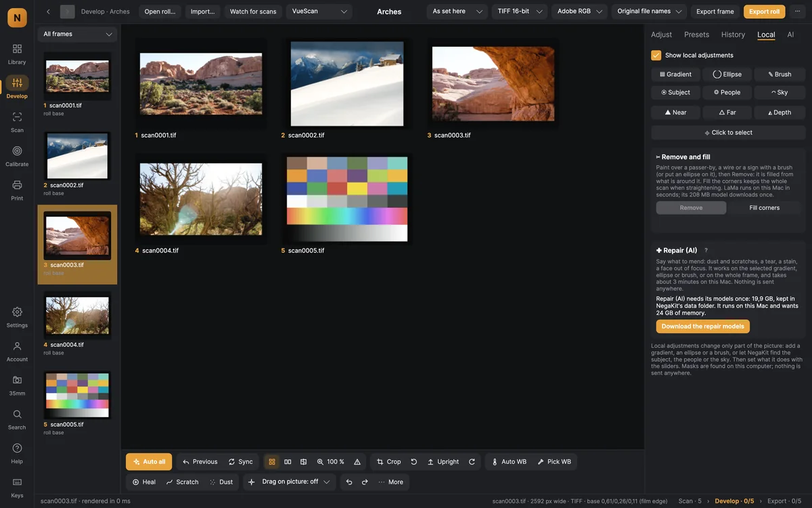Open the TIFF 16-bit format dropdown

pyautogui.click(x=519, y=12)
